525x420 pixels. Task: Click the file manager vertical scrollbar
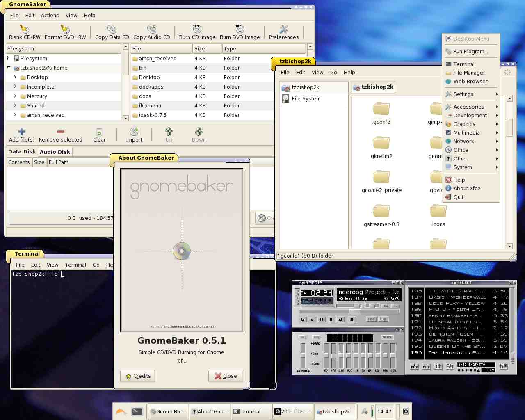(x=509, y=172)
